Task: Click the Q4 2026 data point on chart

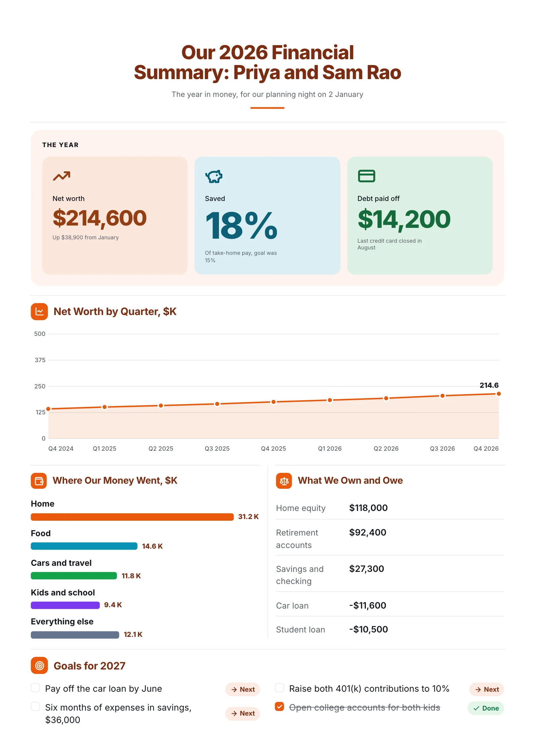Action: click(x=499, y=394)
